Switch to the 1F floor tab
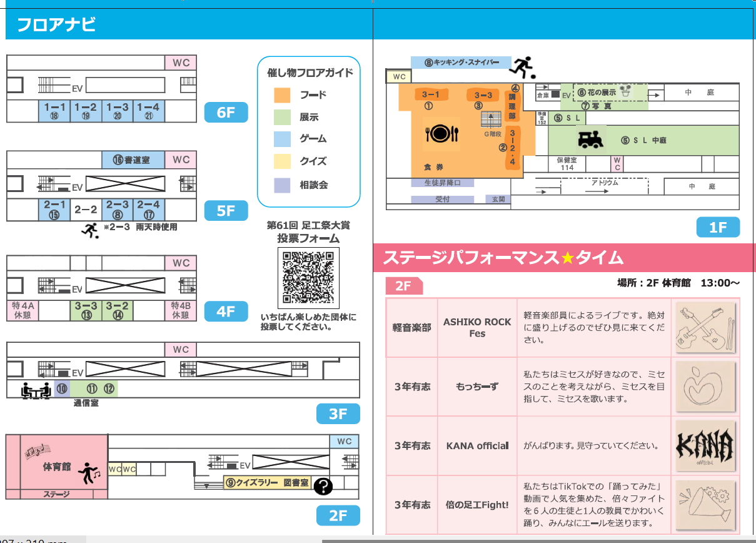Screen dimensions: 756x543 (718, 228)
